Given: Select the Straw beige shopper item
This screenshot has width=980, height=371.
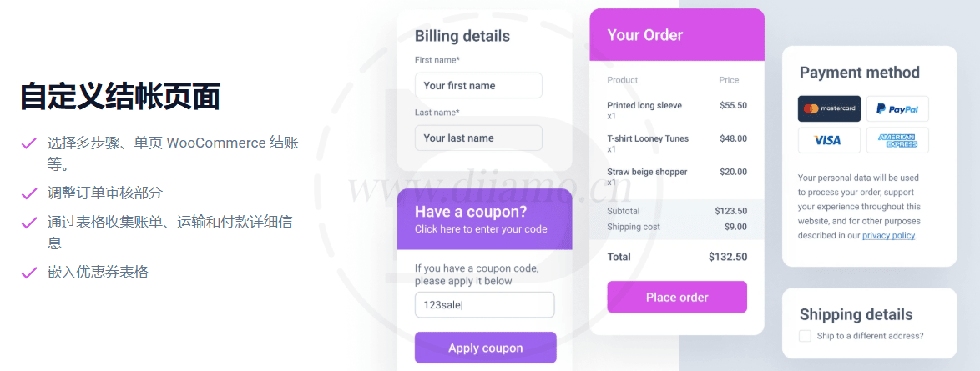Looking at the screenshot, I should (x=647, y=173).
